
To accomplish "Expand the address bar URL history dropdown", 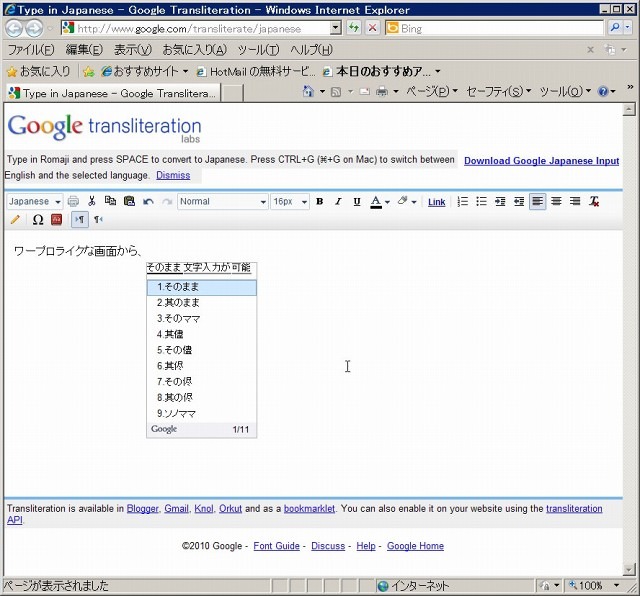I will pos(335,28).
